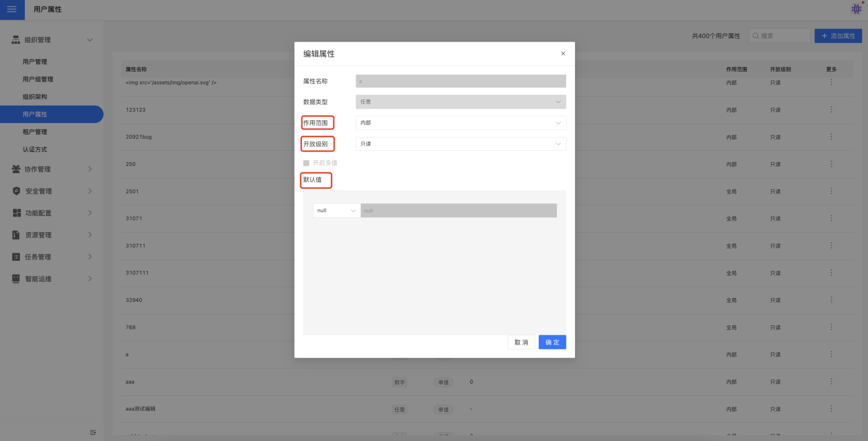
Task: Click the 123123 attribute name
Action: point(136,110)
